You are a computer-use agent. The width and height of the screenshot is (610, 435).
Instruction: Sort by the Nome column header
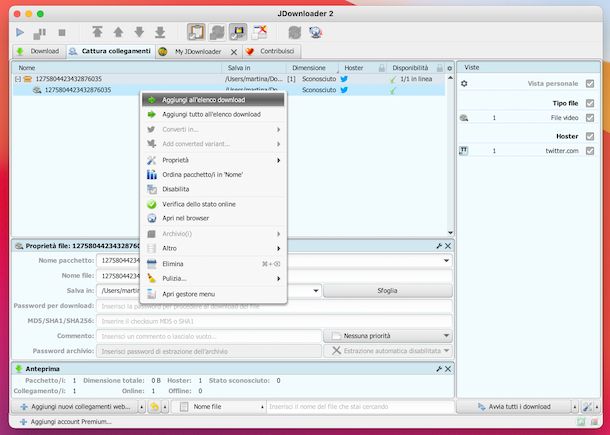(x=117, y=68)
